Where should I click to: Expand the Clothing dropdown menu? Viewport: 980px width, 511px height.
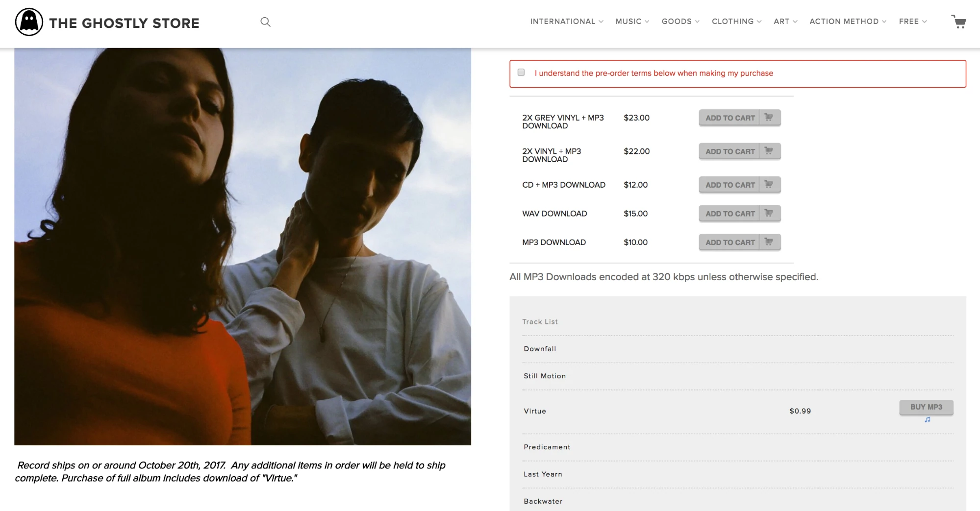[x=736, y=22]
